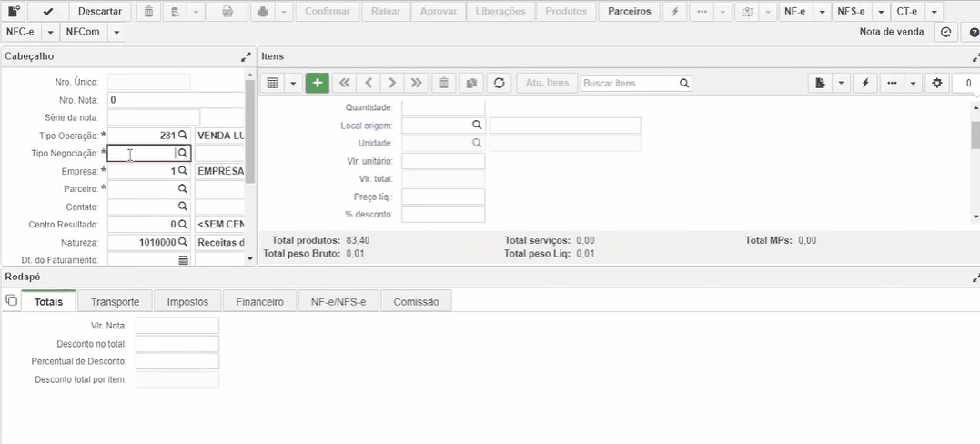
Task: Click the export document icon in Itens toolbar
Action: point(821,83)
